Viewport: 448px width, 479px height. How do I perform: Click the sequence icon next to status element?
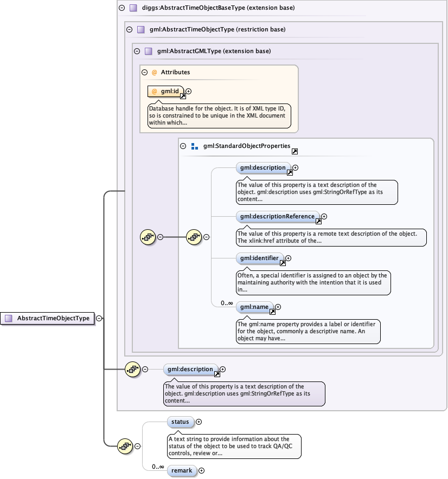pos(125,446)
